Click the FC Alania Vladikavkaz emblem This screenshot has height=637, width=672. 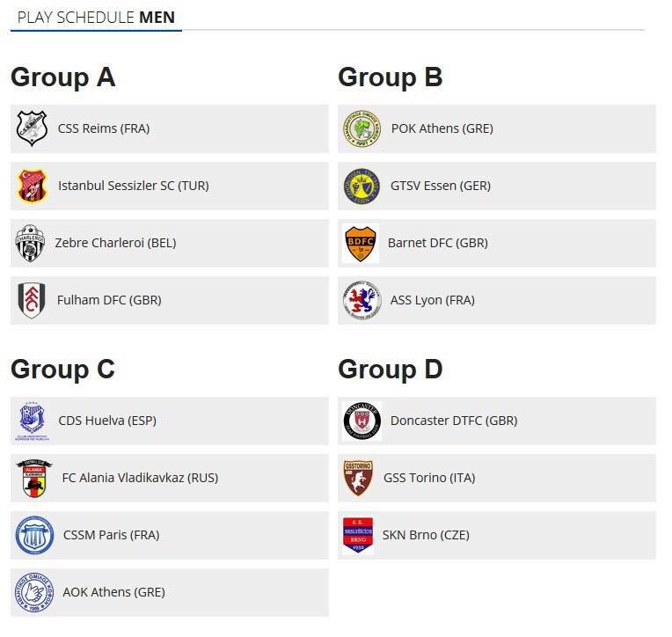[33, 478]
